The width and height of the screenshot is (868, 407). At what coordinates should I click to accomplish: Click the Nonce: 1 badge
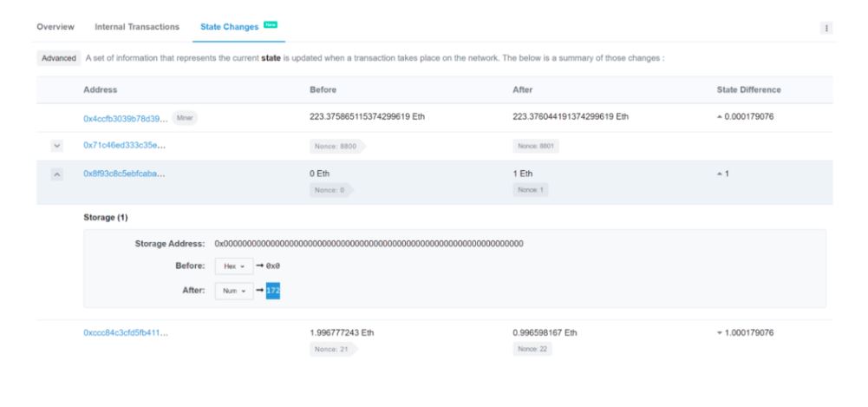click(531, 190)
